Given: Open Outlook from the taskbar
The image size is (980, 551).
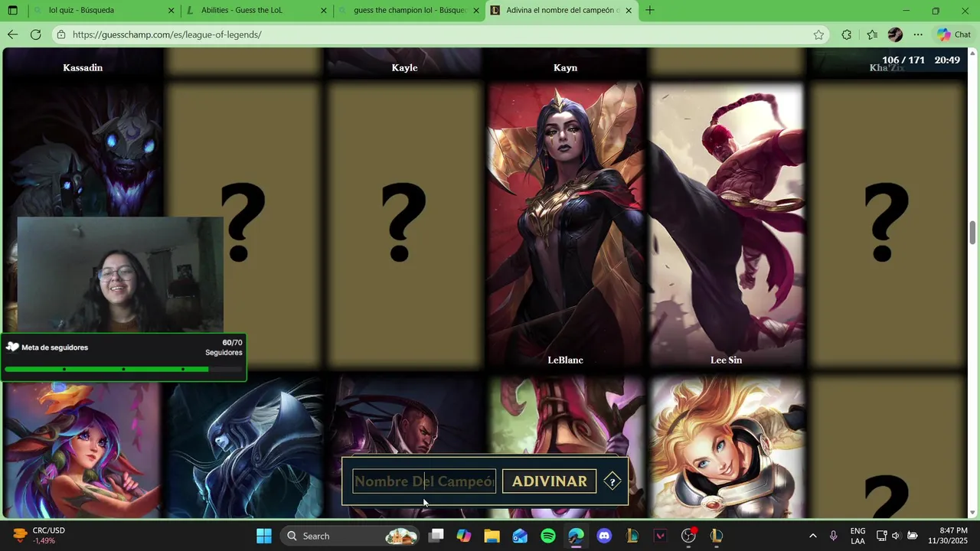Looking at the screenshot, I should pos(520,536).
